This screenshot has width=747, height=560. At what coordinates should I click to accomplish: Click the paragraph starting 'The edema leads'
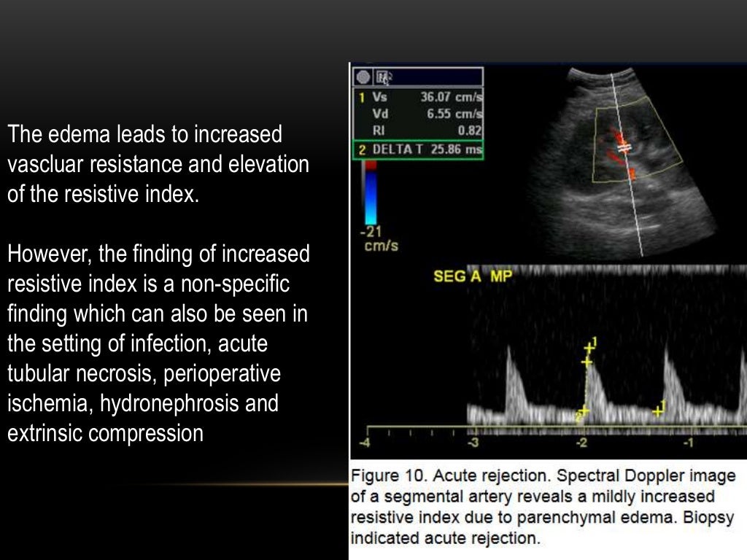click(x=158, y=164)
